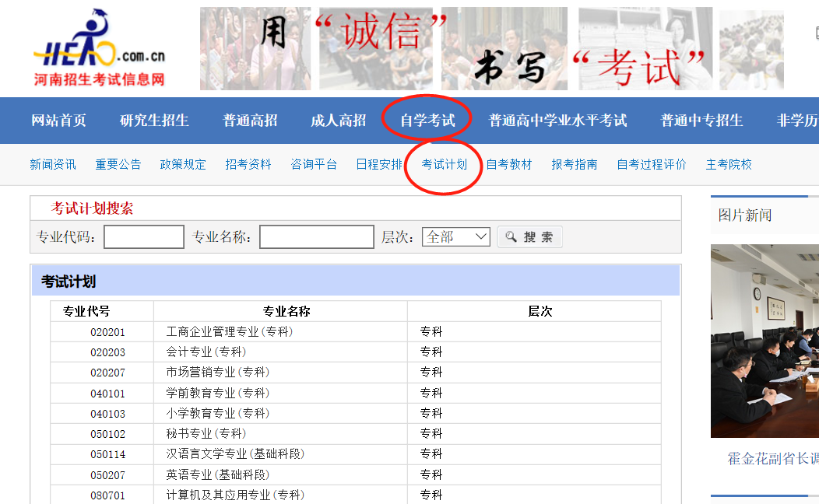
Task: Open the 新闻资讯 sub-navigation link
Action: [x=53, y=164]
